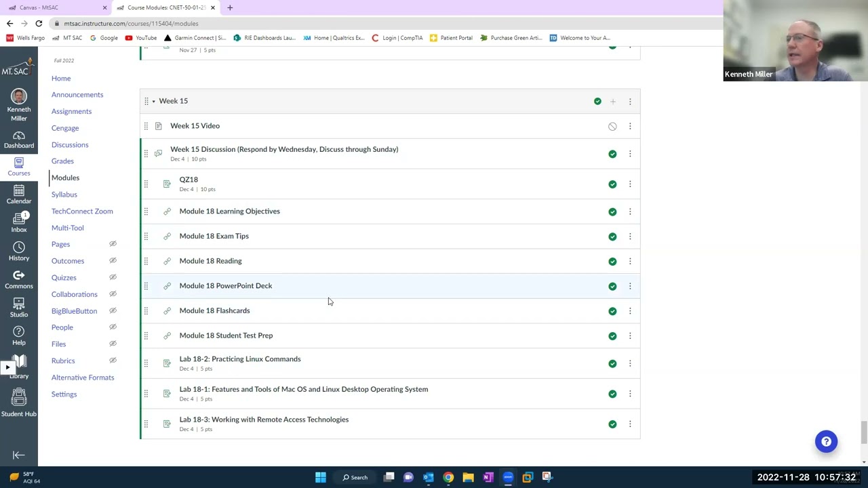Click the browser address bar URL
Viewport: 868px width, 488px height.
[x=131, y=23]
